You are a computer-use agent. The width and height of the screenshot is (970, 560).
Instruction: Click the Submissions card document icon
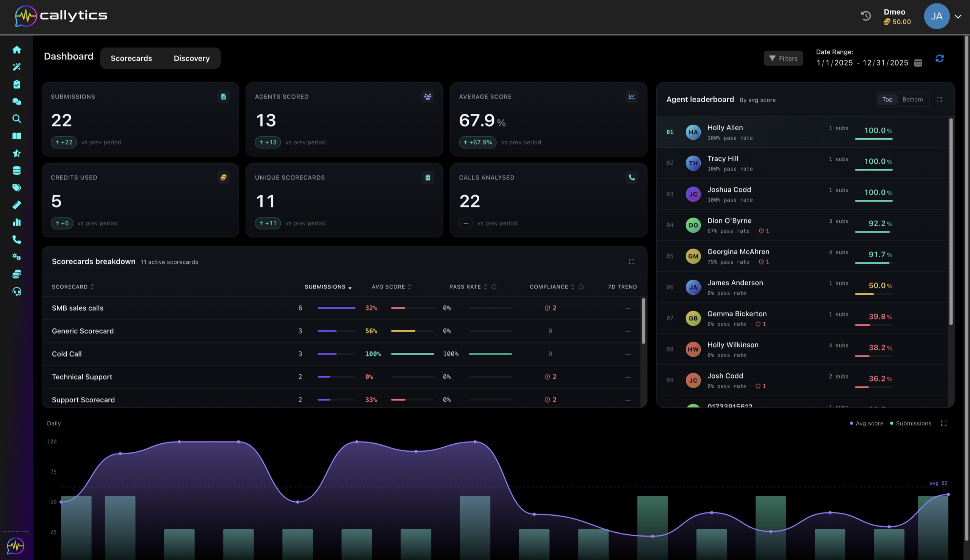[224, 97]
